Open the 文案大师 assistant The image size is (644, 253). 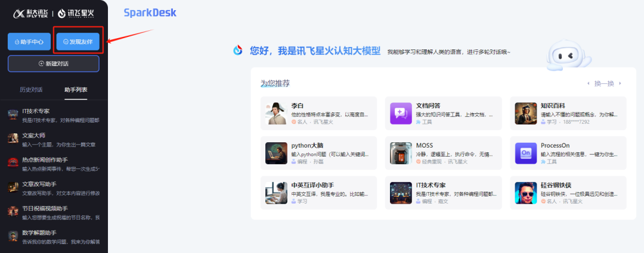click(54, 139)
